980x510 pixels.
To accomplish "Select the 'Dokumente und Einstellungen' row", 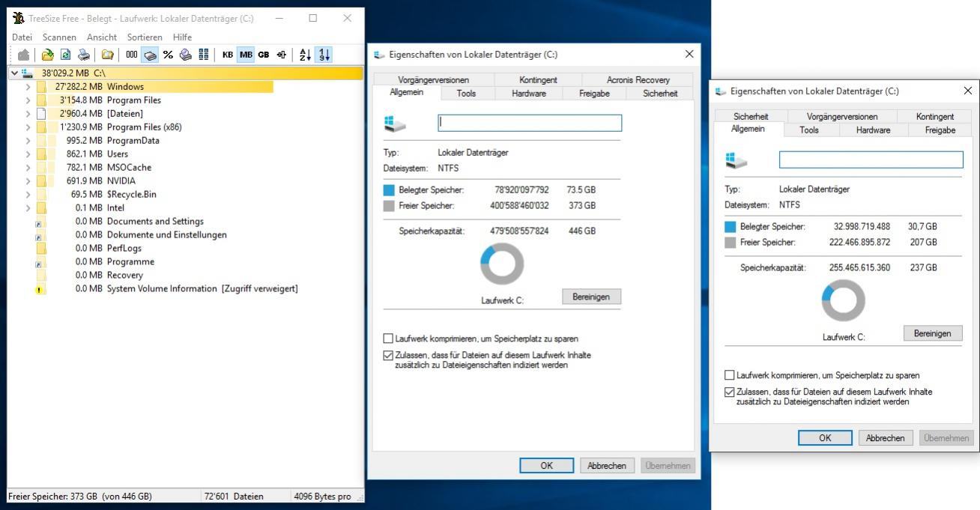I will [186, 235].
